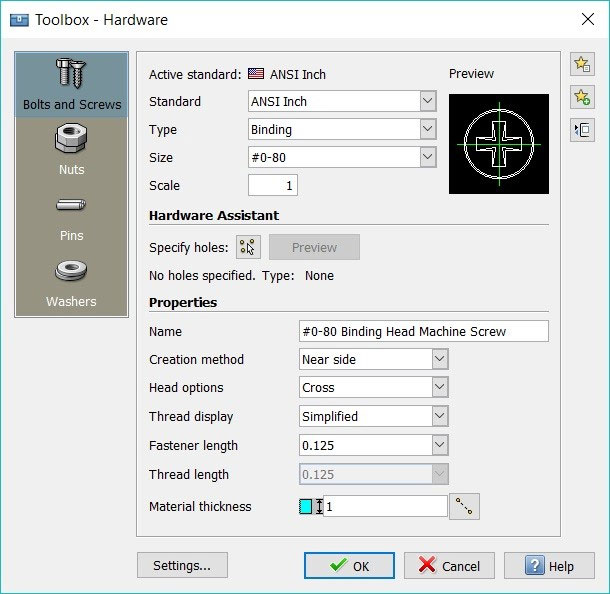This screenshot has height=594, width=610.
Task: Open the Standard dropdown showing ANSI Inch
Action: pyautogui.click(x=428, y=101)
